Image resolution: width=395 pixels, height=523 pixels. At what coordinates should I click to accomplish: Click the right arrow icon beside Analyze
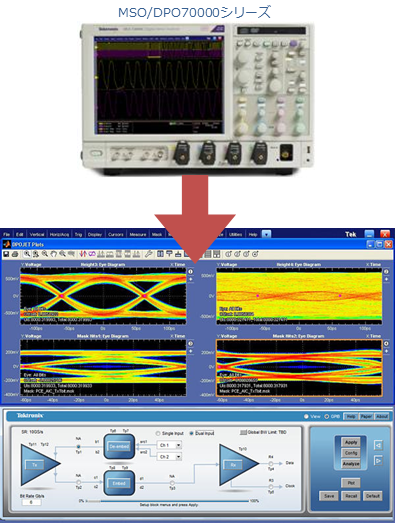(378, 461)
